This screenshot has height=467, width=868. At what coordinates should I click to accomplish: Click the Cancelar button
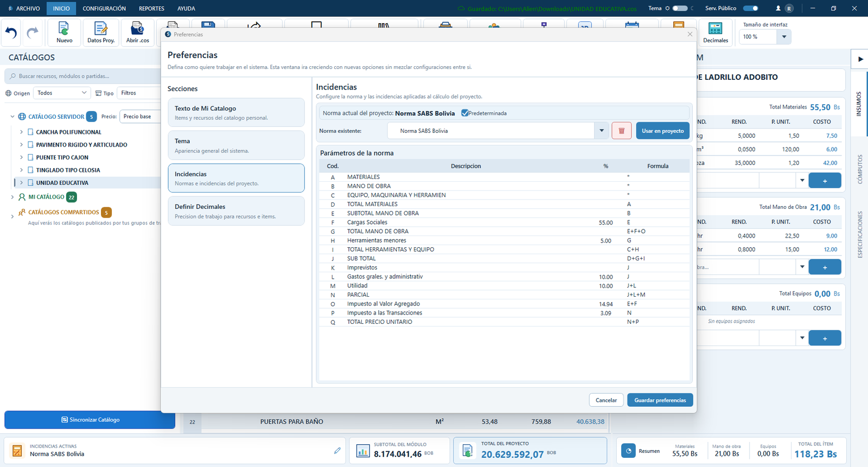606,400
